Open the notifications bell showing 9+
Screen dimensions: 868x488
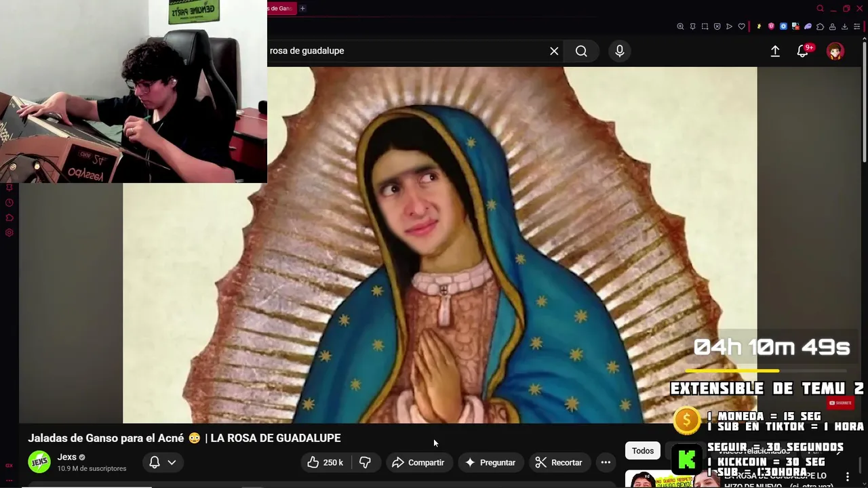804,51
